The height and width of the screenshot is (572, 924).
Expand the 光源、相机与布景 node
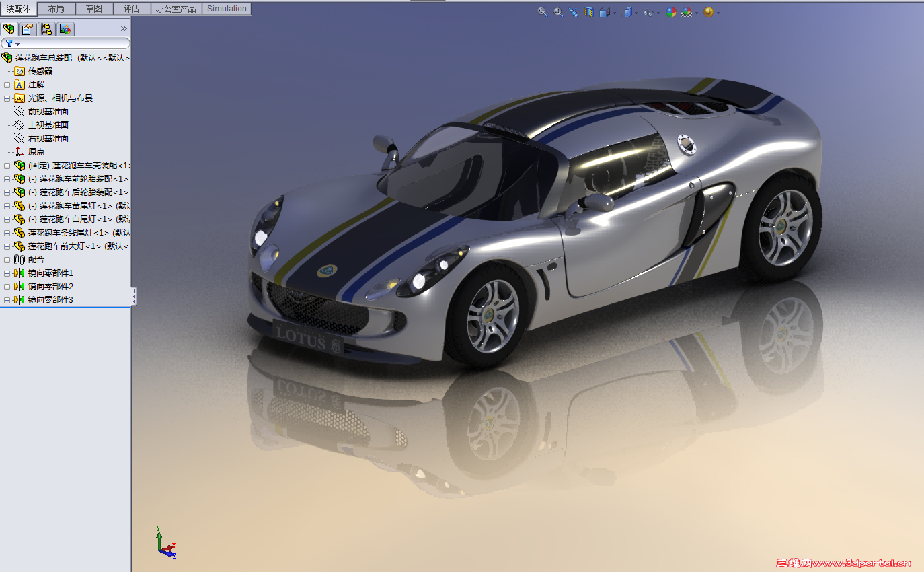[7, 98]
